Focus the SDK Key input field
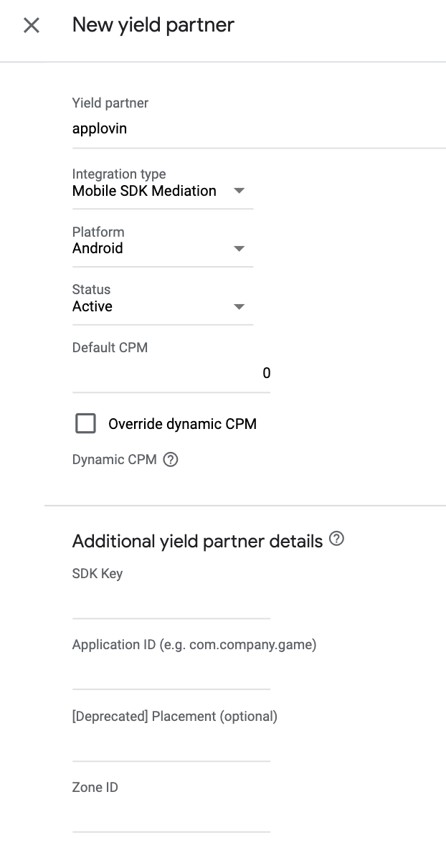446x868 pixels. 171,603
